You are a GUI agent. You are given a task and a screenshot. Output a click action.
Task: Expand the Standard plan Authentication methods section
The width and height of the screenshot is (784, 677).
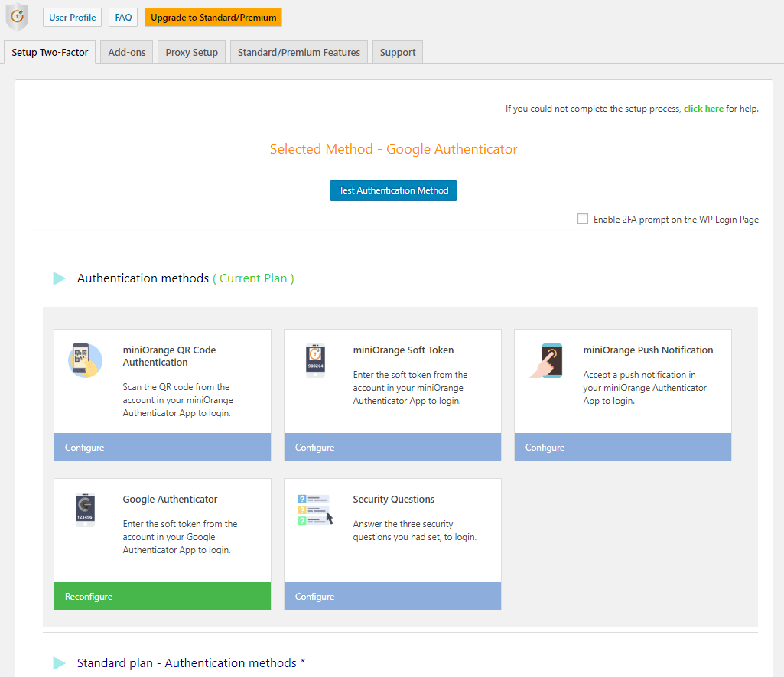point(59,663)
